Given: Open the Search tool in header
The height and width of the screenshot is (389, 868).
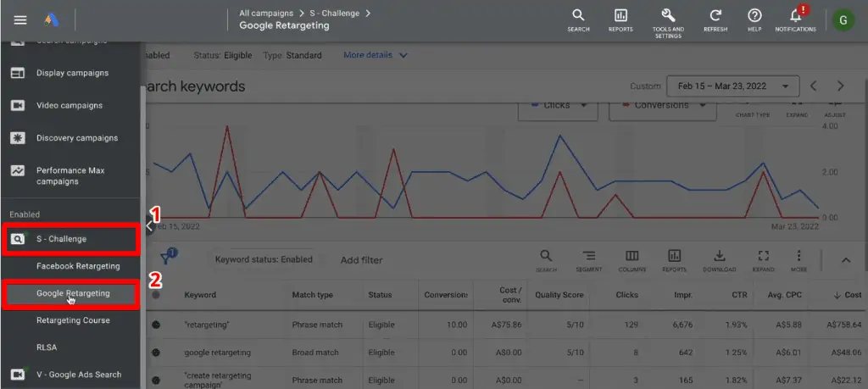Looking at the screenshot, I should tap(578, 20).
